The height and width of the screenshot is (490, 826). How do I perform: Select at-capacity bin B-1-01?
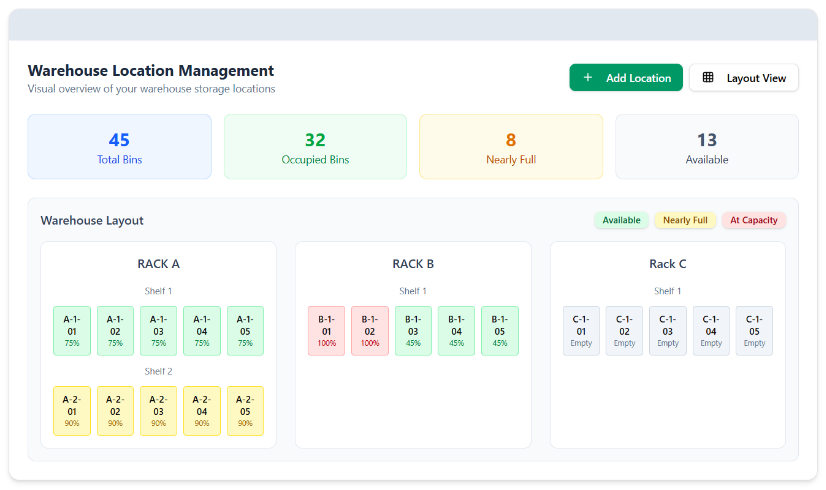tap(326, 331)
